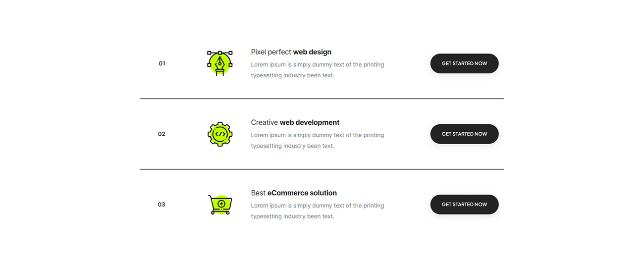This screenshot has width=644, height=268.
Task: Click the description text under web design
Action: (x=317, y=70)
